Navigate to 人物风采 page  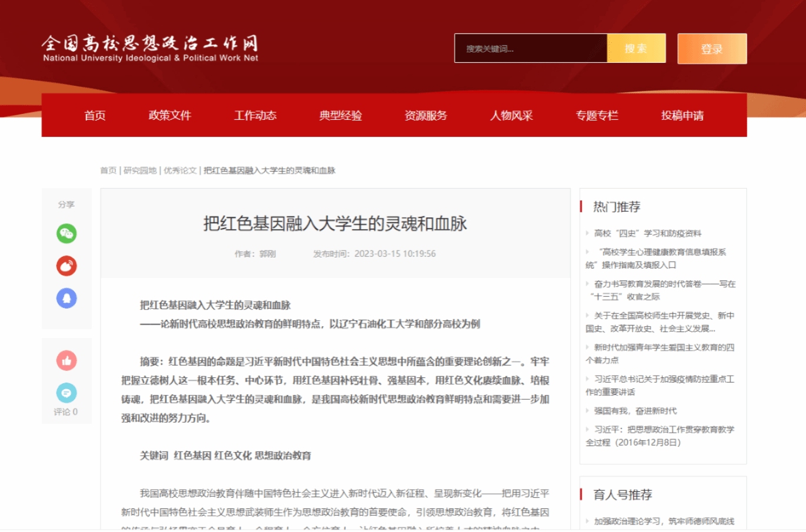click(511, 115)
